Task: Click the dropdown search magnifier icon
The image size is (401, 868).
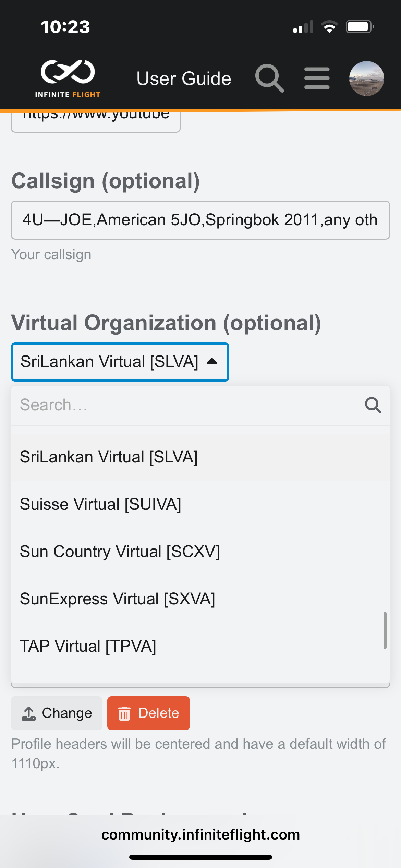Action: tap(373, 405)
